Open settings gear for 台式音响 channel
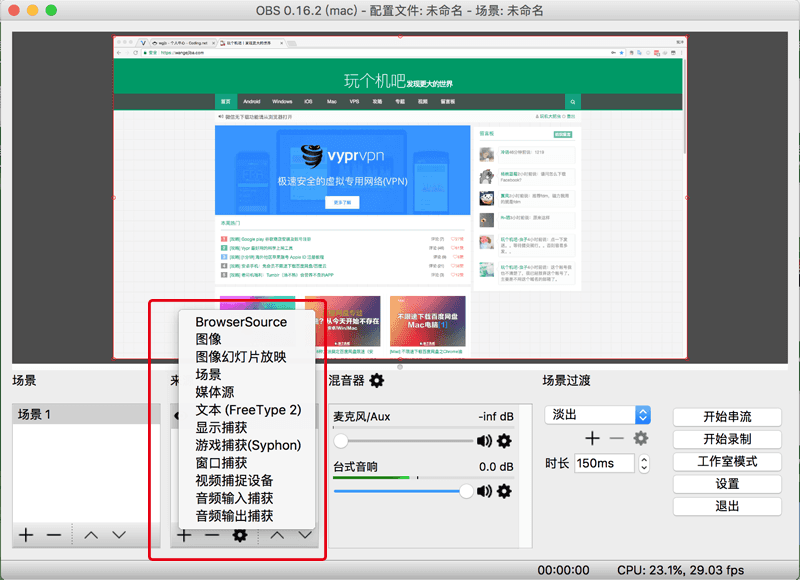This screenshot has width=800, height=580. click(x=504, y=491)
